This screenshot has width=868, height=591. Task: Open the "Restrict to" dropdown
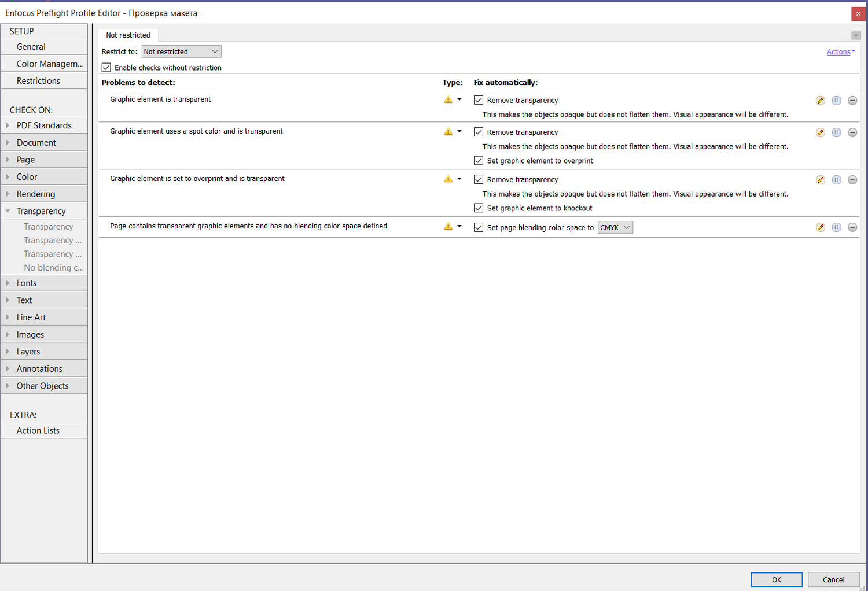click(181, 51)
